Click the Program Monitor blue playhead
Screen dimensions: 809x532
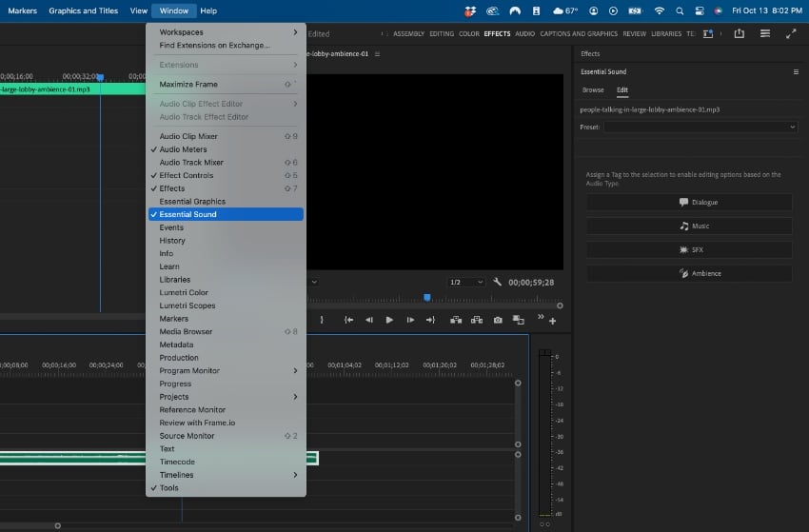427,297
